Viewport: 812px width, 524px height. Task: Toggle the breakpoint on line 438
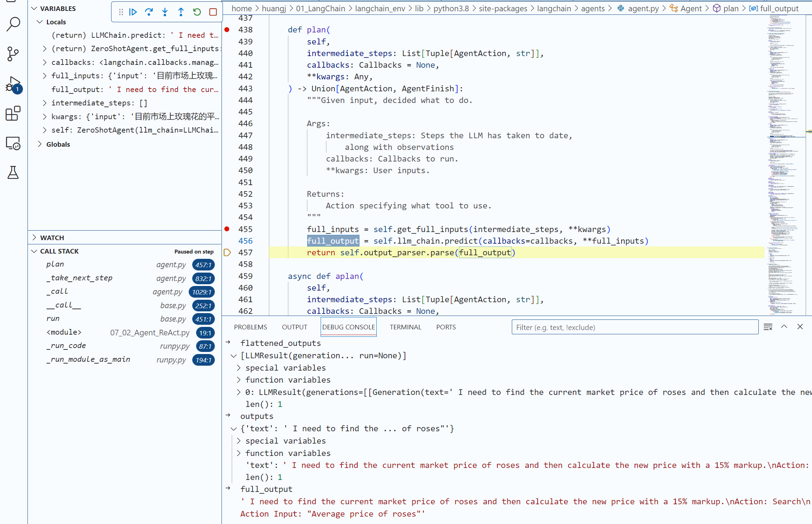click(227, 30)
